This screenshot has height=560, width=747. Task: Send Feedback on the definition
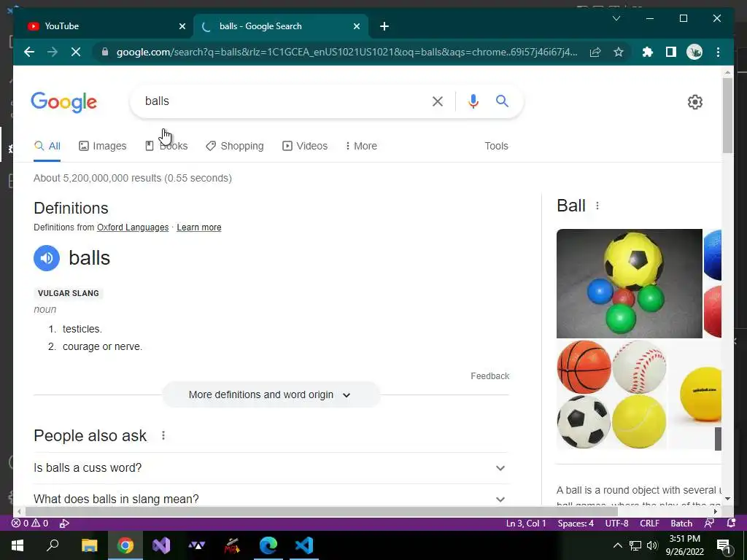coord(489,376)
